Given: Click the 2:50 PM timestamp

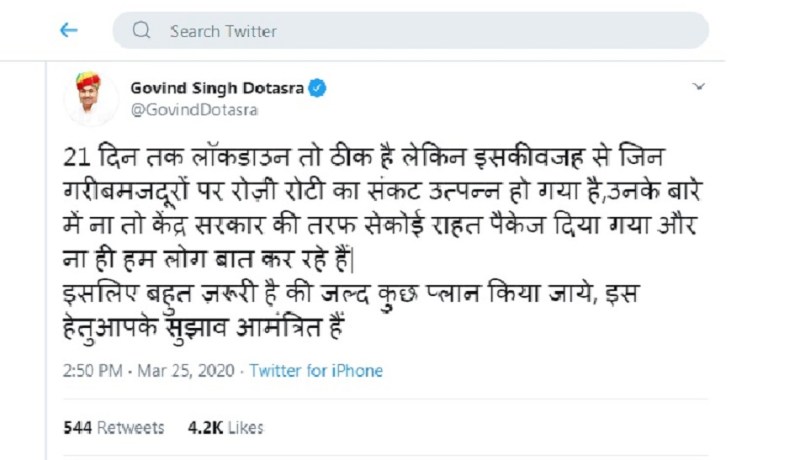Looking at the screenshot, I should tap(92, 371).
